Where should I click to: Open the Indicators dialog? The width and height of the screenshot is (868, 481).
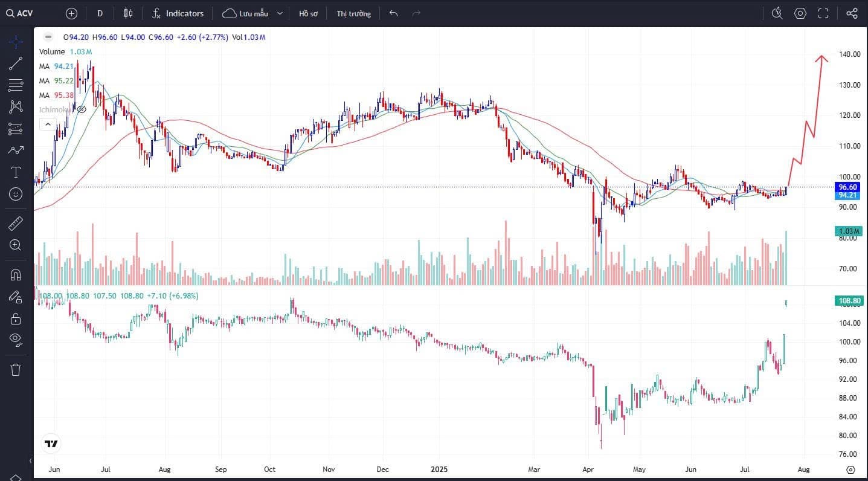(x=178, y=13)
